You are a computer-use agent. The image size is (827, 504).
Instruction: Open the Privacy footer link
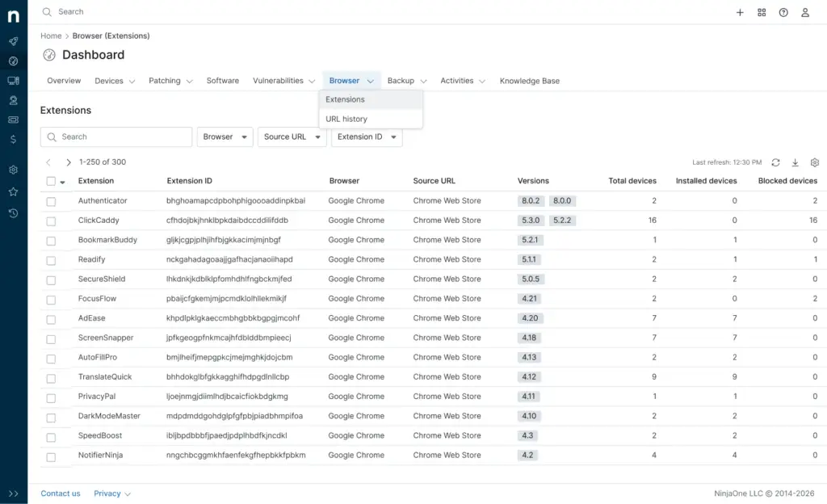[111, 493]
